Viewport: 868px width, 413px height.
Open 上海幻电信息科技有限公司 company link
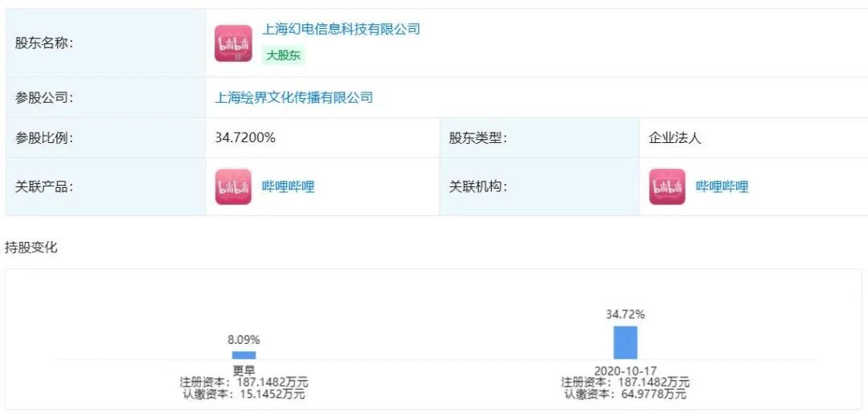tap(341, 29)
